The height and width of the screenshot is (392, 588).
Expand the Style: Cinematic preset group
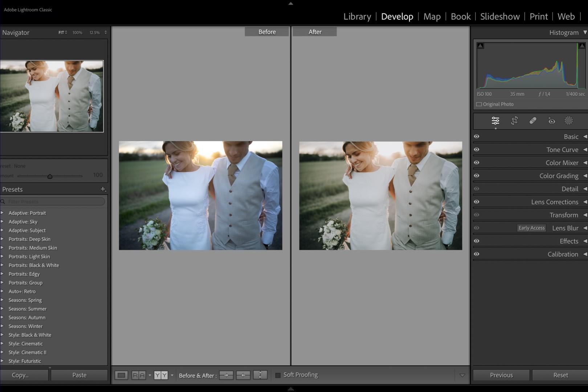[2, 343]
